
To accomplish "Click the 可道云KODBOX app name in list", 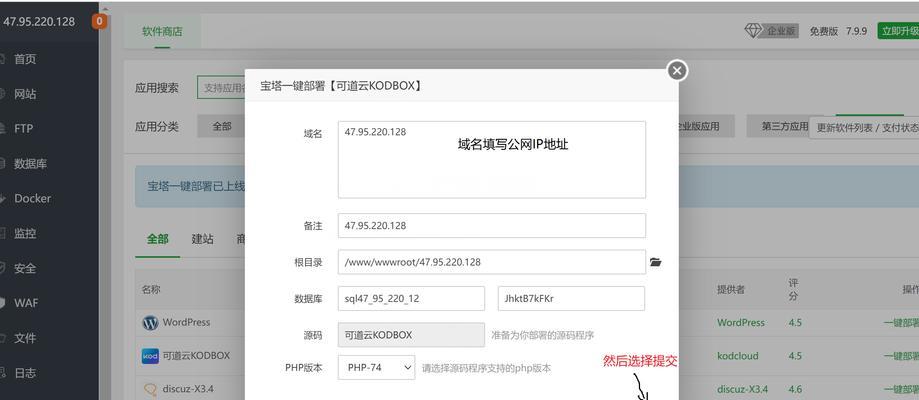I will point(196,355).
